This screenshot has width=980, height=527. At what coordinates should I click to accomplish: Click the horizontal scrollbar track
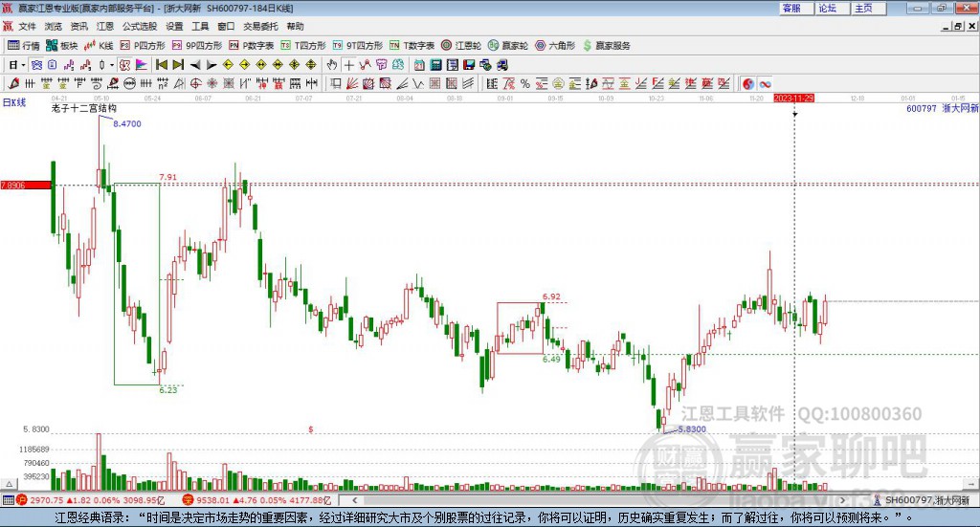tap(598, 500)
